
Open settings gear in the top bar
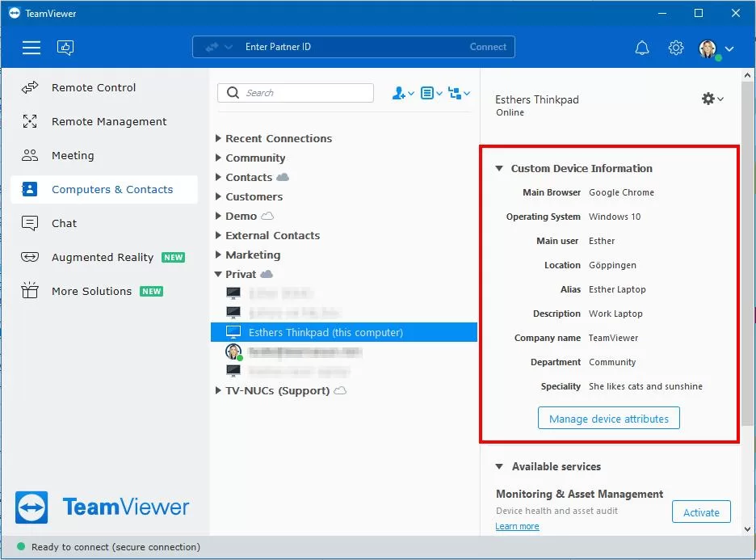pyautogui.click(x=676, y=48)
